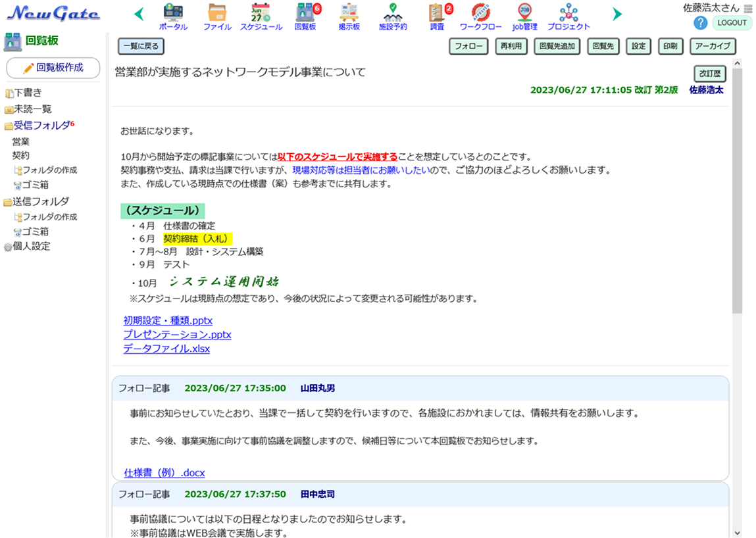The width and height of the screenshot is (756, 538).
Task: Open the プレゼンテーション.pptx attachment link
Action: click(x=177, y=335)
